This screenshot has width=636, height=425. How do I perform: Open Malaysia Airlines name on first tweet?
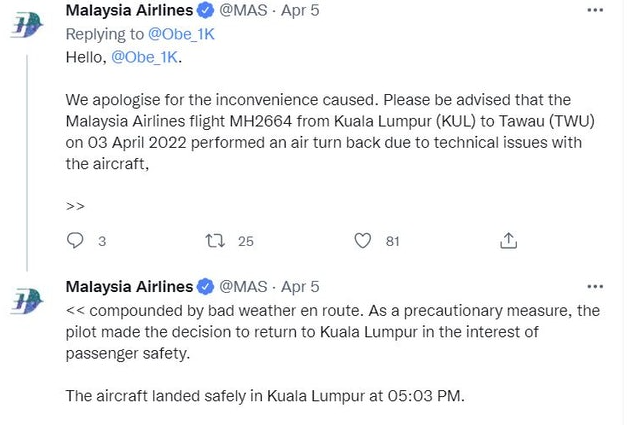pos(129,11)
